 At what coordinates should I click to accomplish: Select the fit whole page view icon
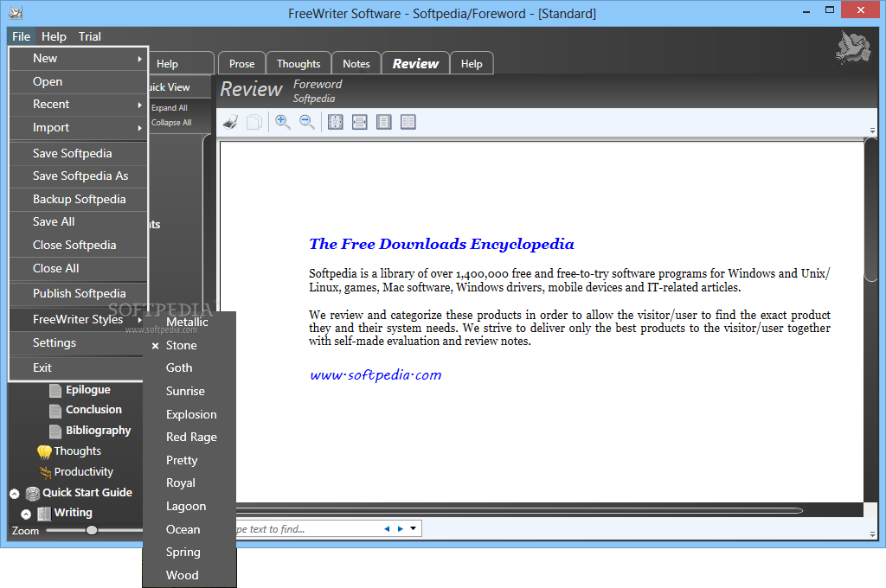click(x=336, y=122)
